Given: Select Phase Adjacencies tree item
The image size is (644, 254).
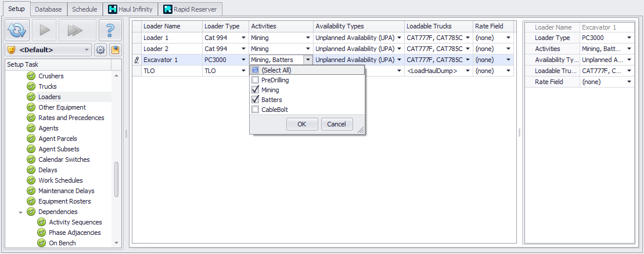Looking at the screenshot, I should [x=75, y=233].
